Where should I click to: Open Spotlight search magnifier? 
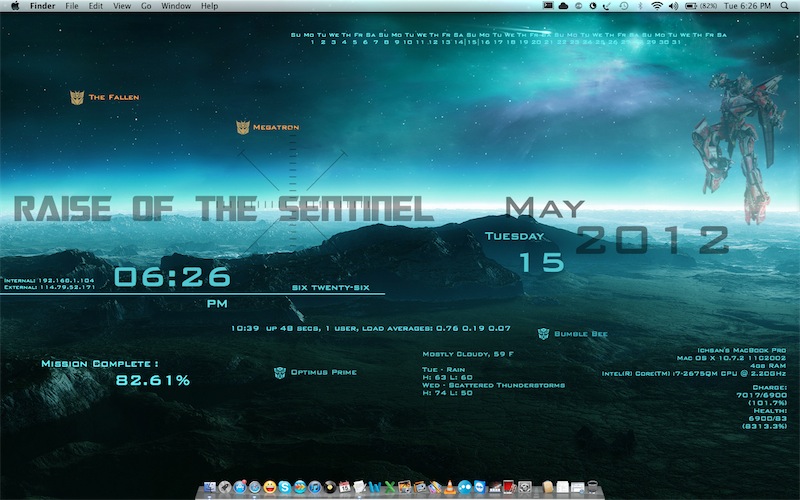[785, 6]
